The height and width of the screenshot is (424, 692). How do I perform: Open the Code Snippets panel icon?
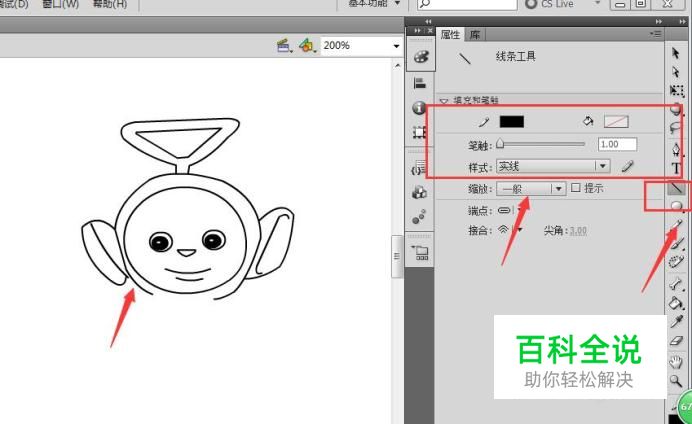click(x=417, y=169)
